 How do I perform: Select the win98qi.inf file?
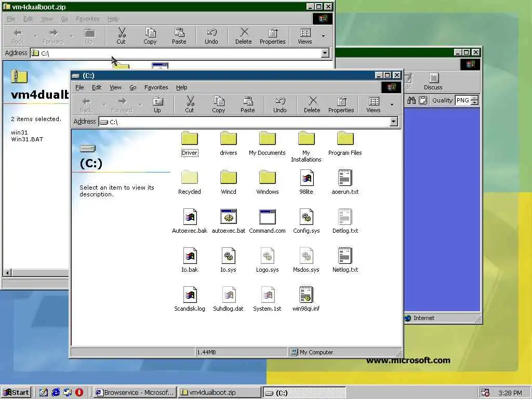[306, 299]
